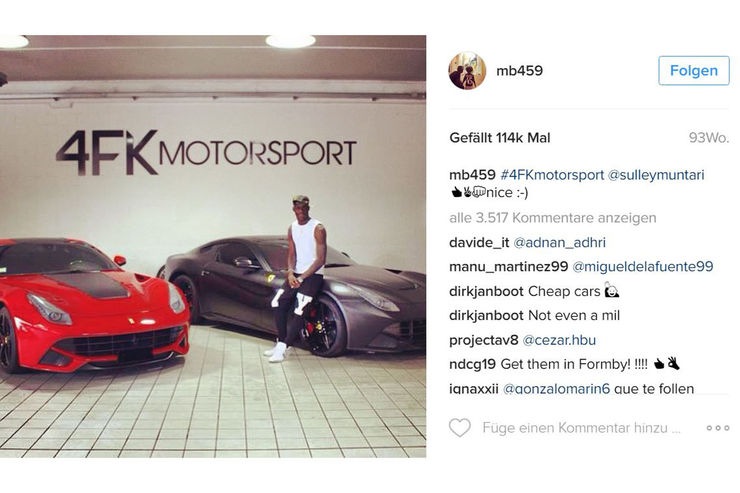Open the @gonzalomarin6 mention
The height and width of the screenshot is (493, 740).
pyautogui.click(x=556, y=389)
